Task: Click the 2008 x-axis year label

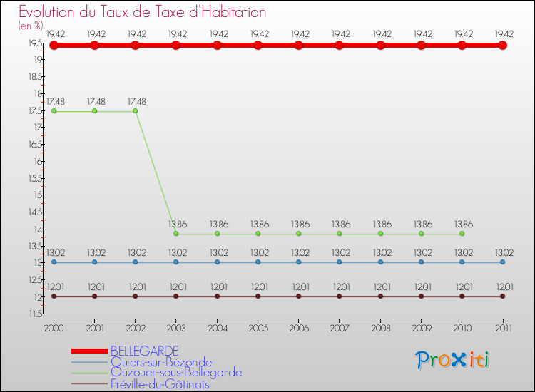Action: click(380, 328)
